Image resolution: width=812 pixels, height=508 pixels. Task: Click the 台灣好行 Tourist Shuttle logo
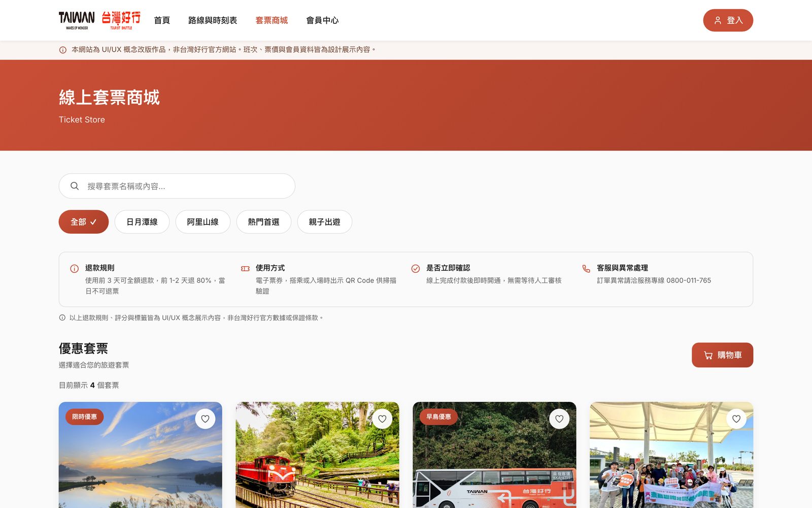pyautogui.click(x=121, y=20)
